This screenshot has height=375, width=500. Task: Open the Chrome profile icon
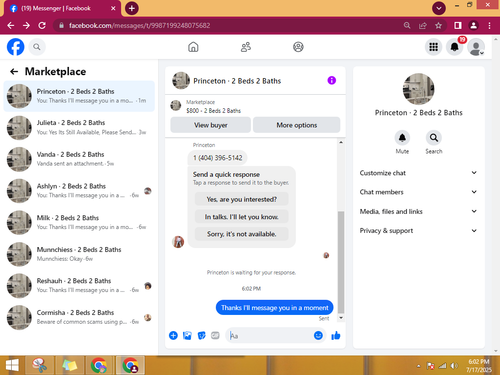click(x=473, y=25)
